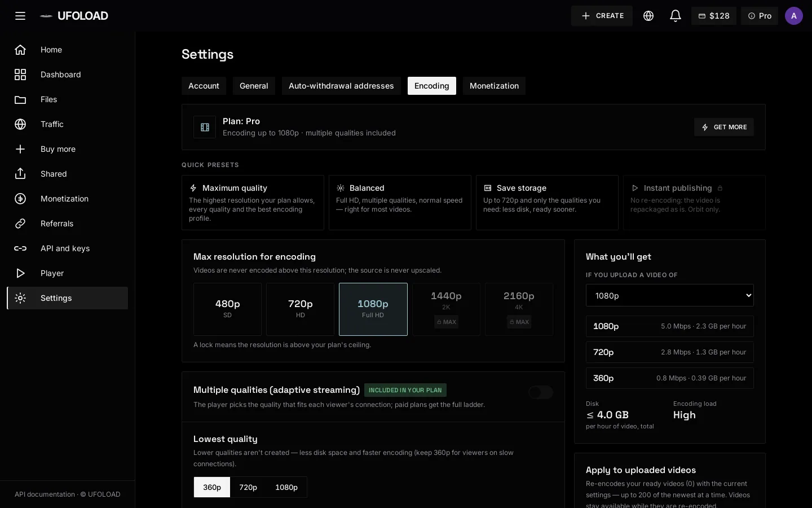Open the Files folder icon
The width and height of the screenshot is (812, 508).
click(x=20, y=99)
